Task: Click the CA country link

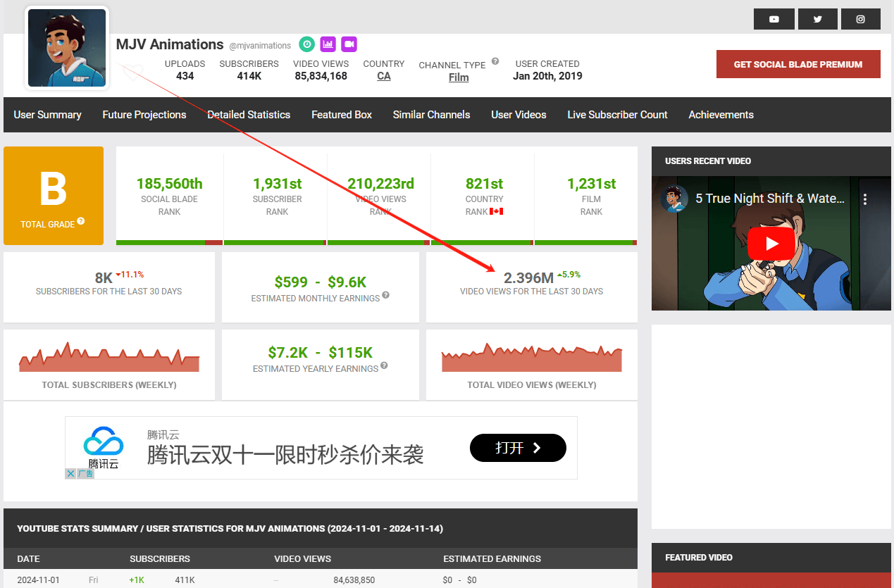Action: point(384,76)
